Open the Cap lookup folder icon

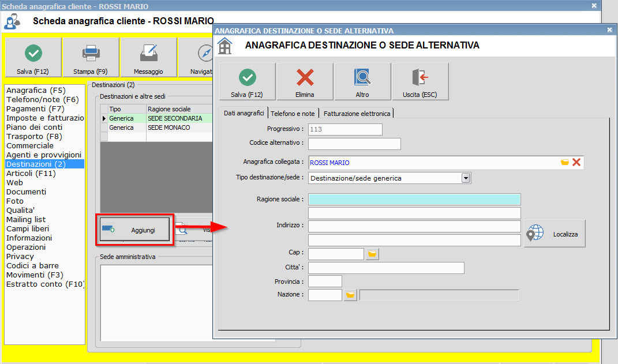tap(371, 253)
